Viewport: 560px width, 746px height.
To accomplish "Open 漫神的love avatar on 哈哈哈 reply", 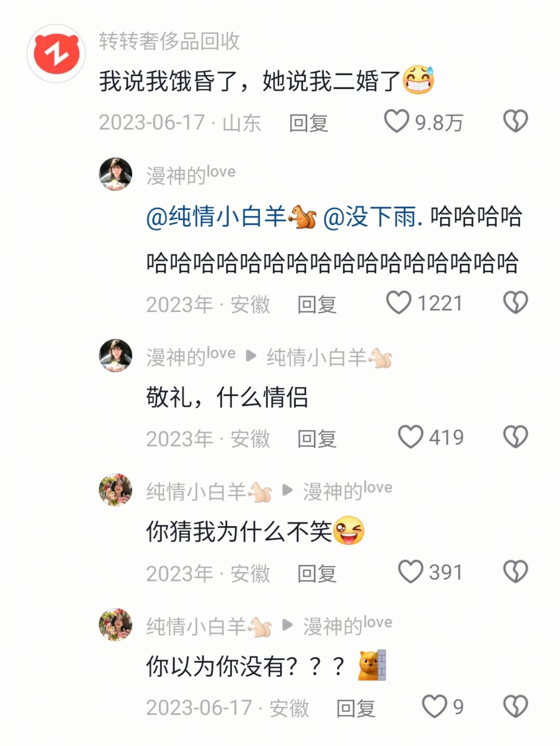I will pos(115,174).
